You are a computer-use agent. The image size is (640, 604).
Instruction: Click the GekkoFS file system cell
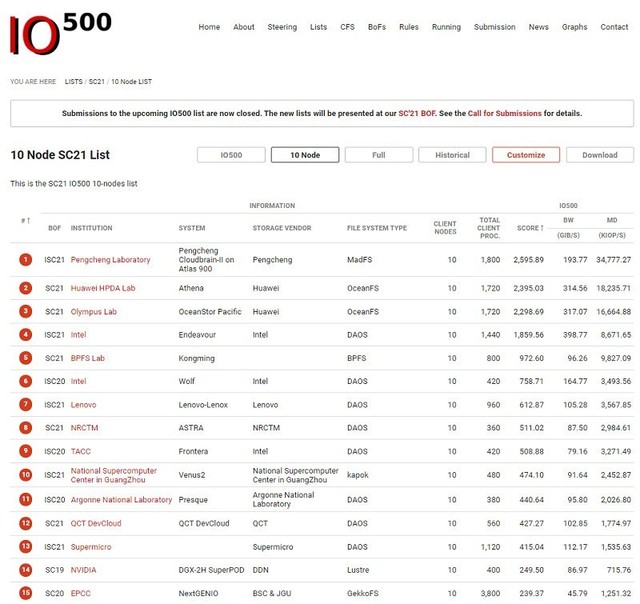(x=362, y=593)
